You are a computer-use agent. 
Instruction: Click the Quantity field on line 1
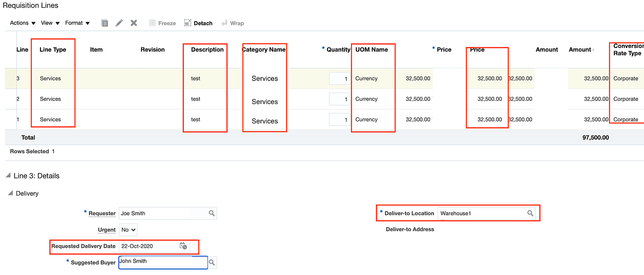pyautogui.click(x=339, y=119)
